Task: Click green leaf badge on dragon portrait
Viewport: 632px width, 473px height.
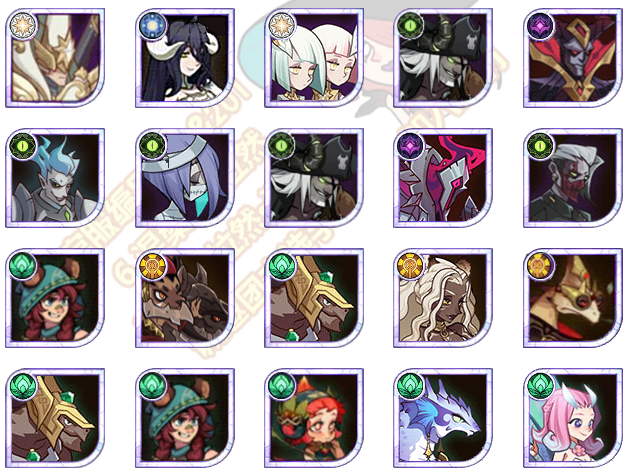Action: click(411, 386)
